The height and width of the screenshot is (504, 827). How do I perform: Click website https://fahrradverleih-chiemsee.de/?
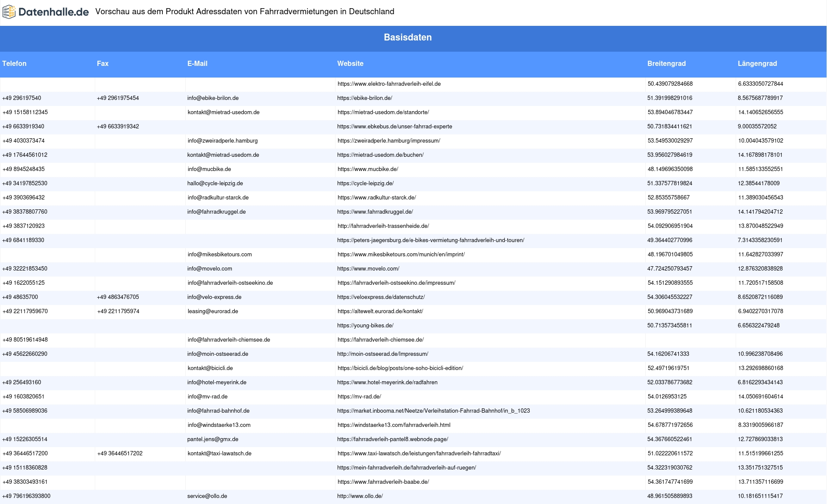[x=380, y=340]
